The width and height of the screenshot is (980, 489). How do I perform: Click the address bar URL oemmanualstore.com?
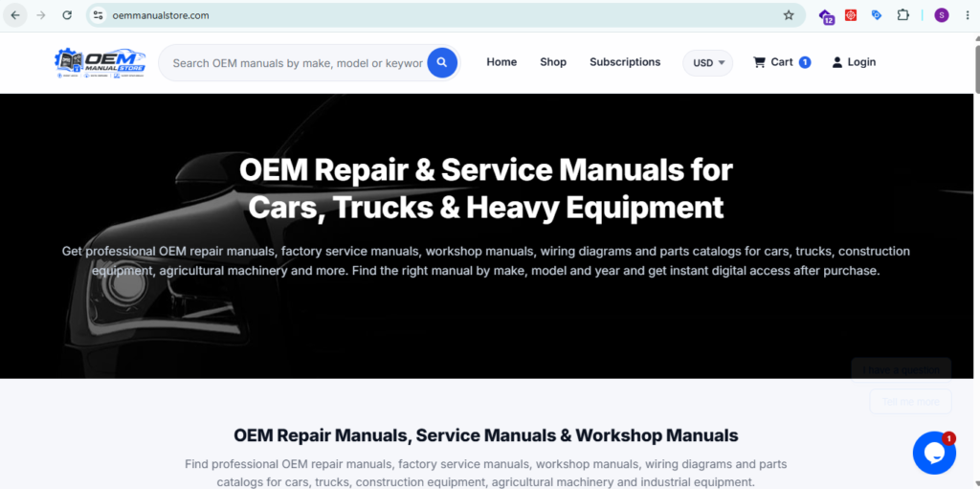click(x=161, y=15)
